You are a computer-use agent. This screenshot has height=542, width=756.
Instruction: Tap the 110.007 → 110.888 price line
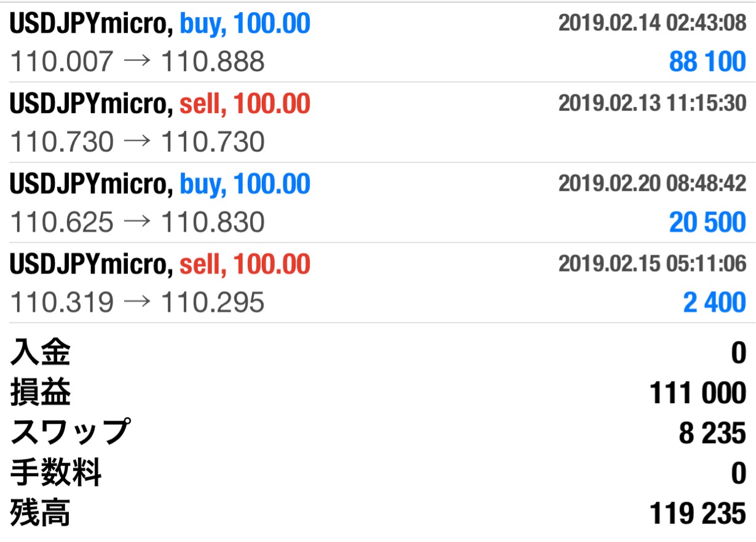coord(138,62)
